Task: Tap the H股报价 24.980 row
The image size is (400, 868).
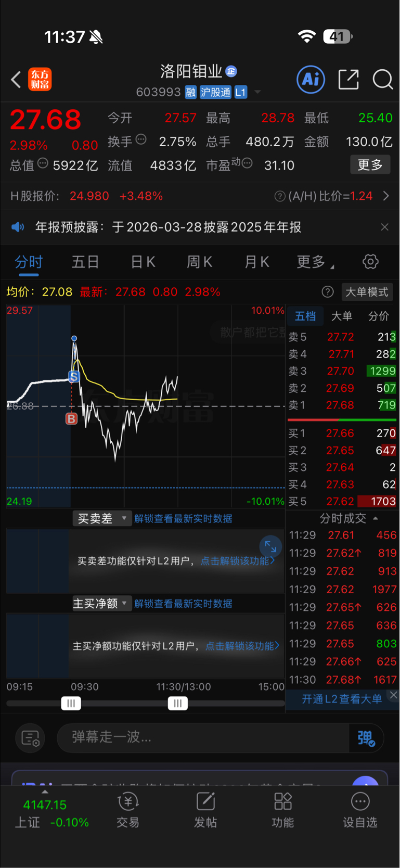Action: (x=86, y=196)
